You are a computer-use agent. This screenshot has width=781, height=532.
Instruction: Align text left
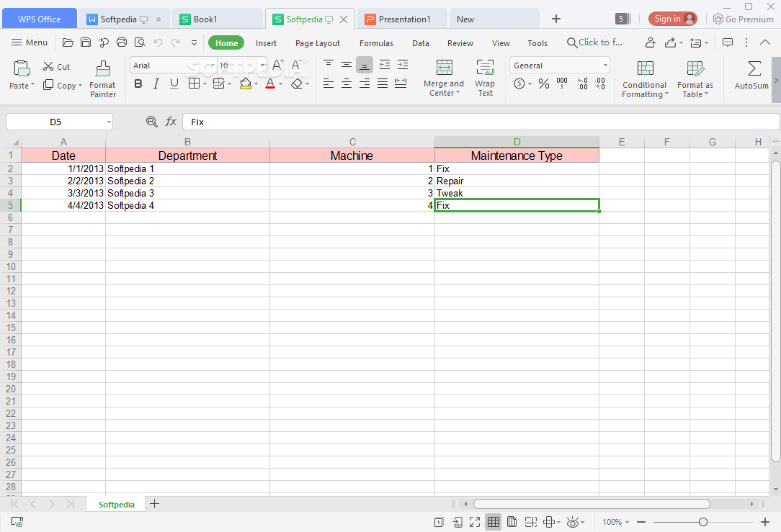point(329,83)
